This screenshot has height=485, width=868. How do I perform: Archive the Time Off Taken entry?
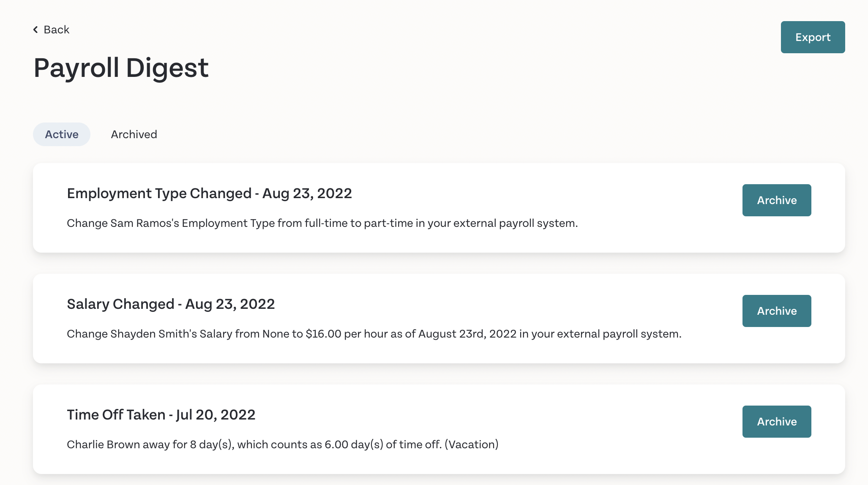click(777, 422)
